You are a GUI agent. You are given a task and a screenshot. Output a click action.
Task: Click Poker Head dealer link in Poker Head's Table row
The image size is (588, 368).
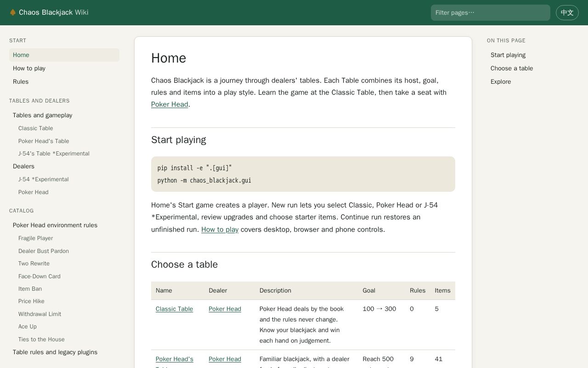click(225, 359)
